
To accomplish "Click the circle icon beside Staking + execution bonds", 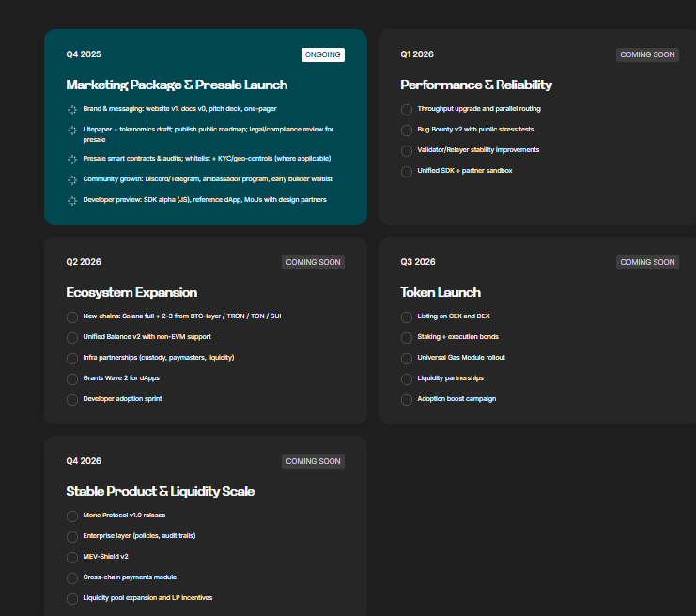I will (x=407, y=338).
